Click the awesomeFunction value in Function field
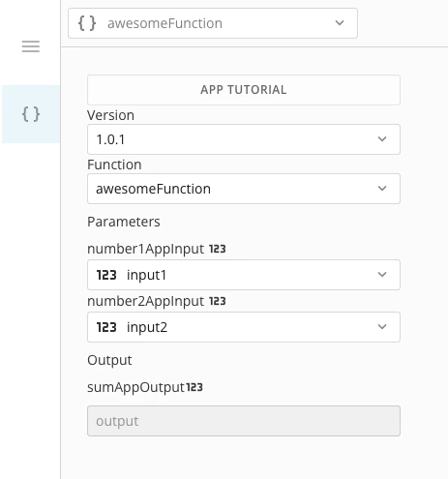Image resolution: width=448 pixels, height=479 pixels. (x=153, y=189)
